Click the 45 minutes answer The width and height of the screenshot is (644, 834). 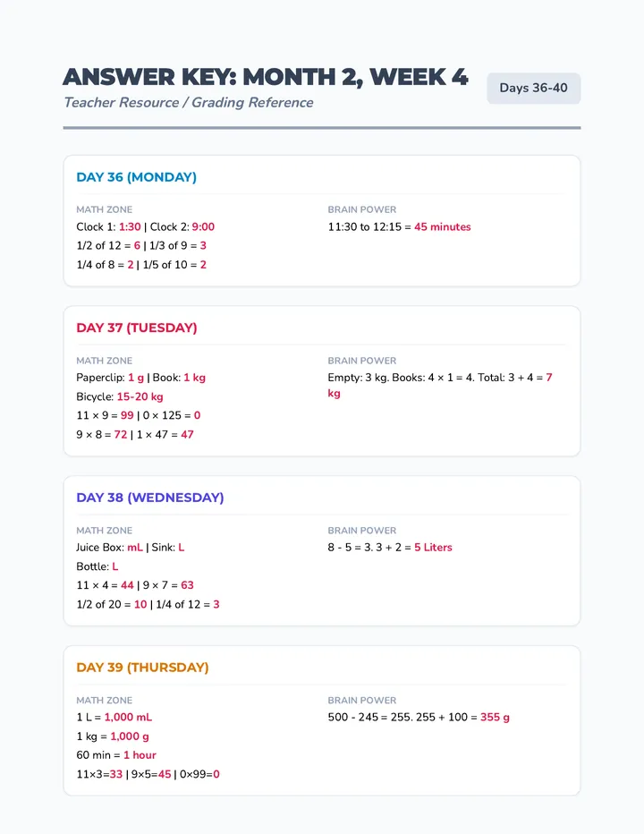coord(443,227)
